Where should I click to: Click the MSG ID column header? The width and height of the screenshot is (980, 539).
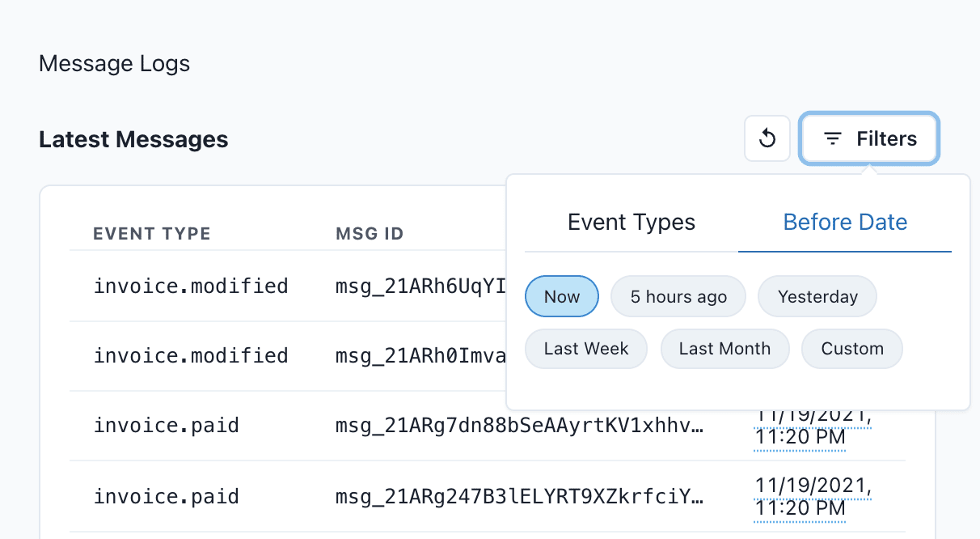click(369, 235)
